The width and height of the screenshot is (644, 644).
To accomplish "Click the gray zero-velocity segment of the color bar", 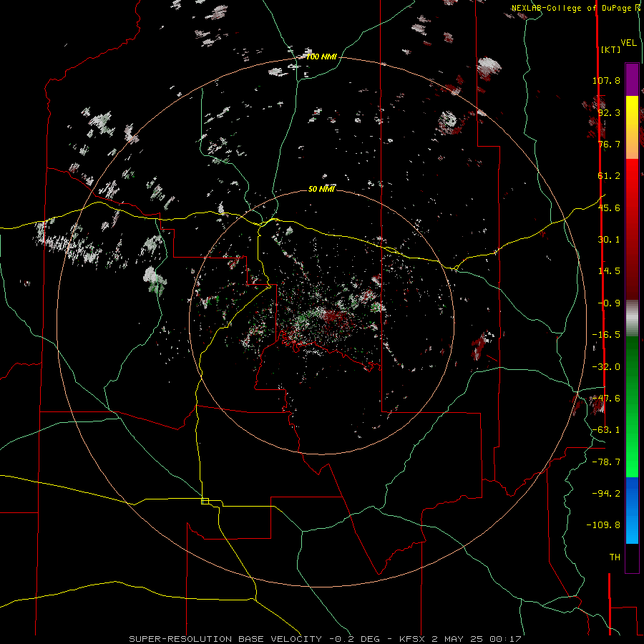I will click(632, 318).
